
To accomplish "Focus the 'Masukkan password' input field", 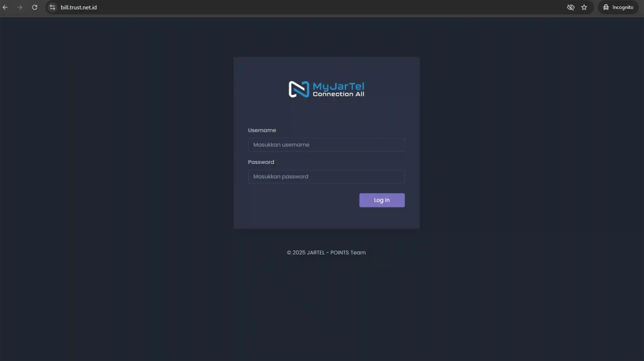I will click(326, 177).
